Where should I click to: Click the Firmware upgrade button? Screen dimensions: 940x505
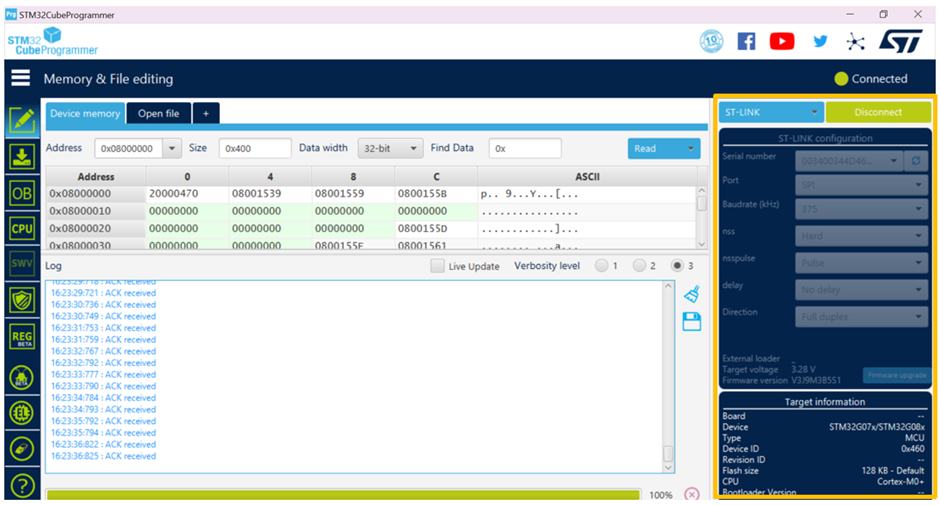point(897,375)
